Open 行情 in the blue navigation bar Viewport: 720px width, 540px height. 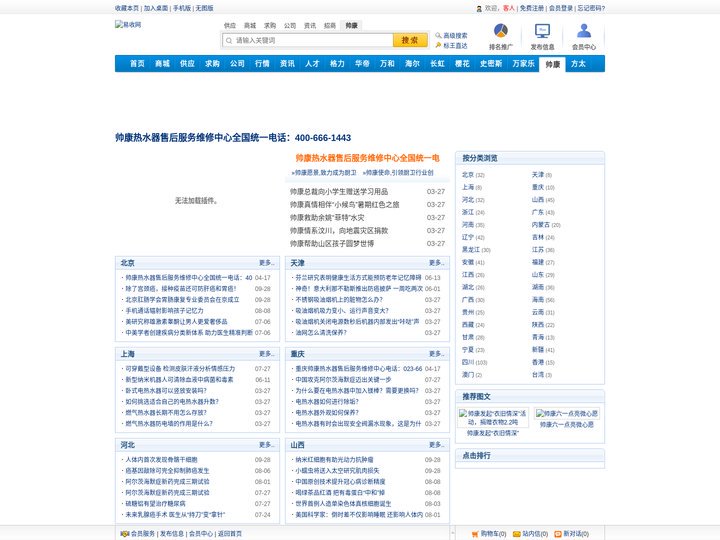(x=262, y=64)
